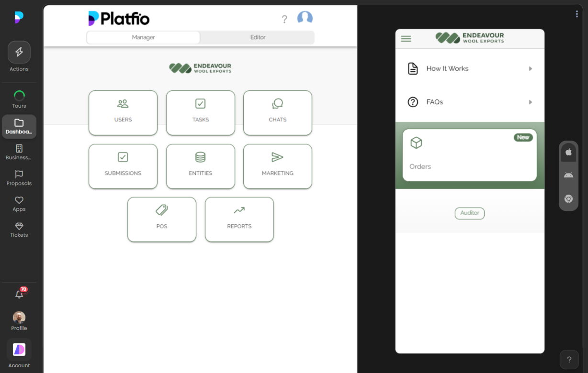Switch to the Editor tab
588x373 pixels.
tap(258, 37)
